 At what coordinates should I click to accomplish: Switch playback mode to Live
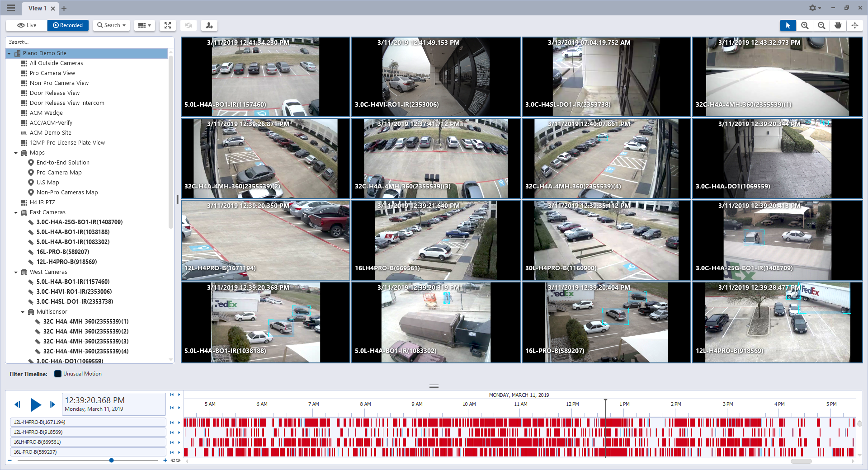26,25
